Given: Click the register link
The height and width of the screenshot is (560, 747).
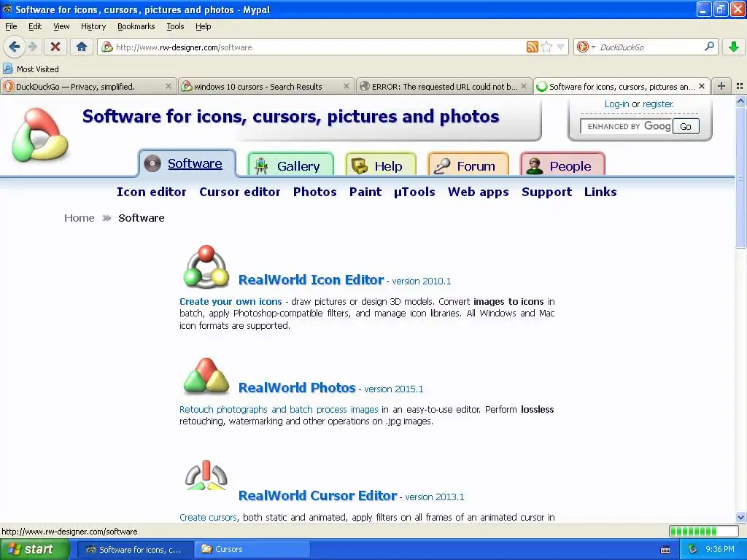Looking at the screenshot, I should click(x=658, y=104).
